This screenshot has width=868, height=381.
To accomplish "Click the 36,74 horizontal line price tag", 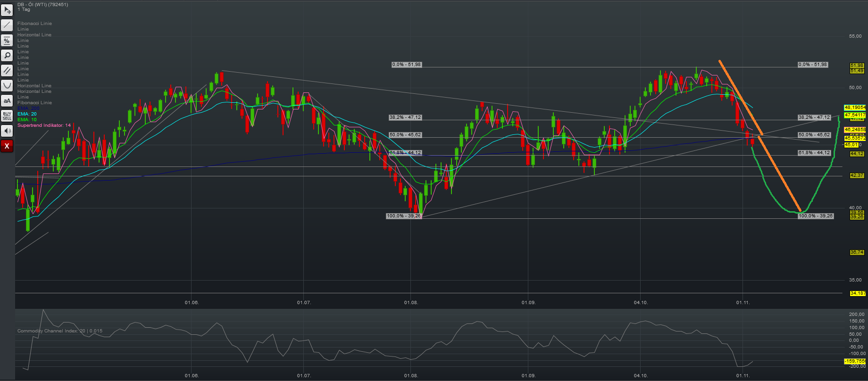I will click(857, 252).
